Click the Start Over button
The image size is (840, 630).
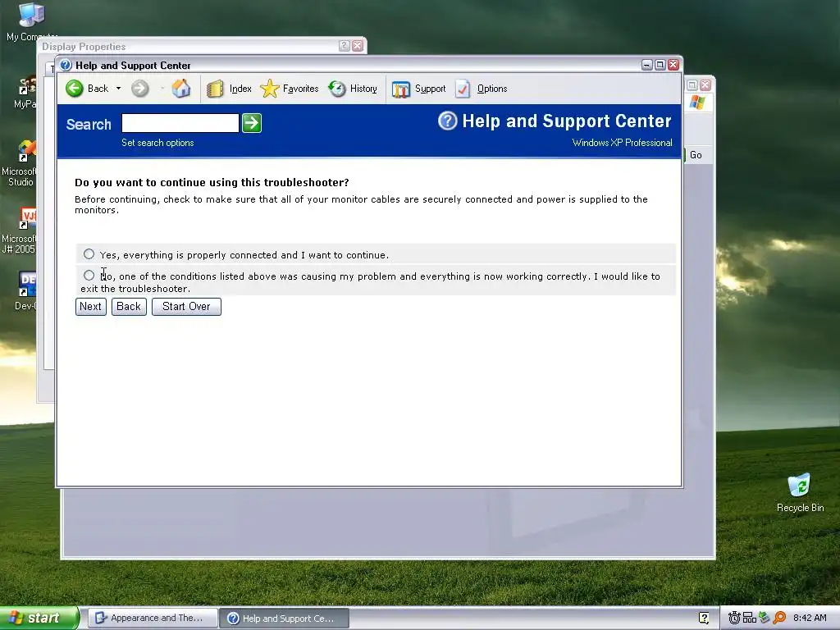(x=186, y=307)
